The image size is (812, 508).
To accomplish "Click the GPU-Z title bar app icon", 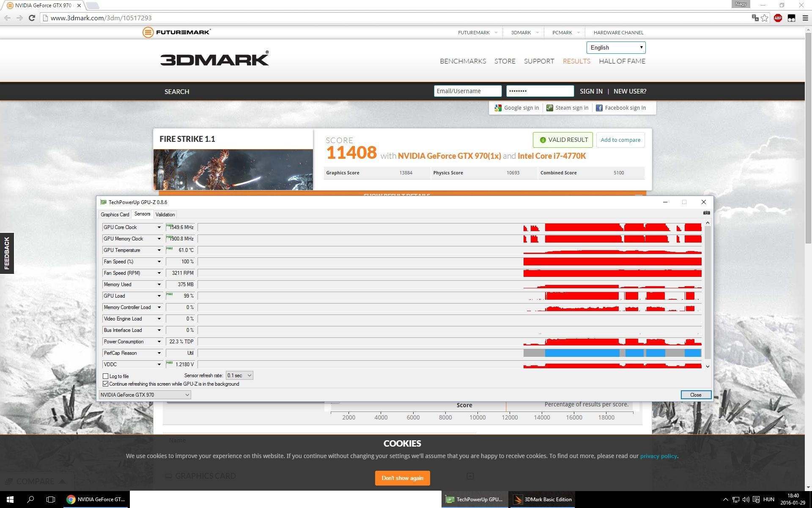I will click(x=103, y=202).
